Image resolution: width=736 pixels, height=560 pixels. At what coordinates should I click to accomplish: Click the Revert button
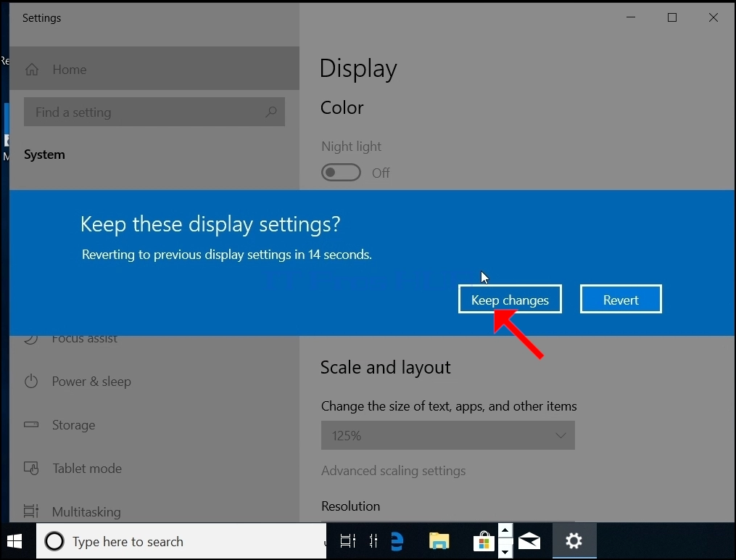tap(621, 299)
